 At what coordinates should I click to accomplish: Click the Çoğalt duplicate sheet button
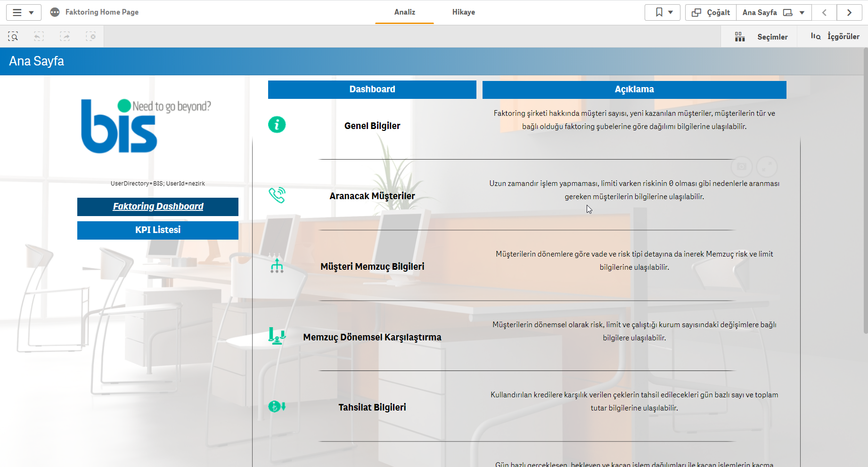pos(711,13)
